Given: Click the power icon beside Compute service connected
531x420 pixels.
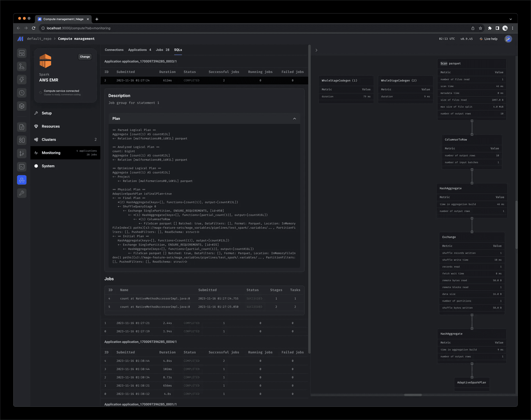Looking at the screenshot, I should [41, 92].
